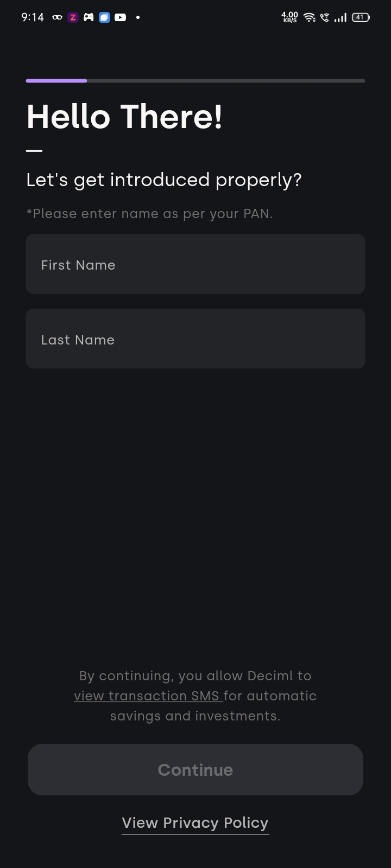This screenshot has width=391, height=868.
Task: Open the Zerodha Z notification icon
Action: point(72,17)
